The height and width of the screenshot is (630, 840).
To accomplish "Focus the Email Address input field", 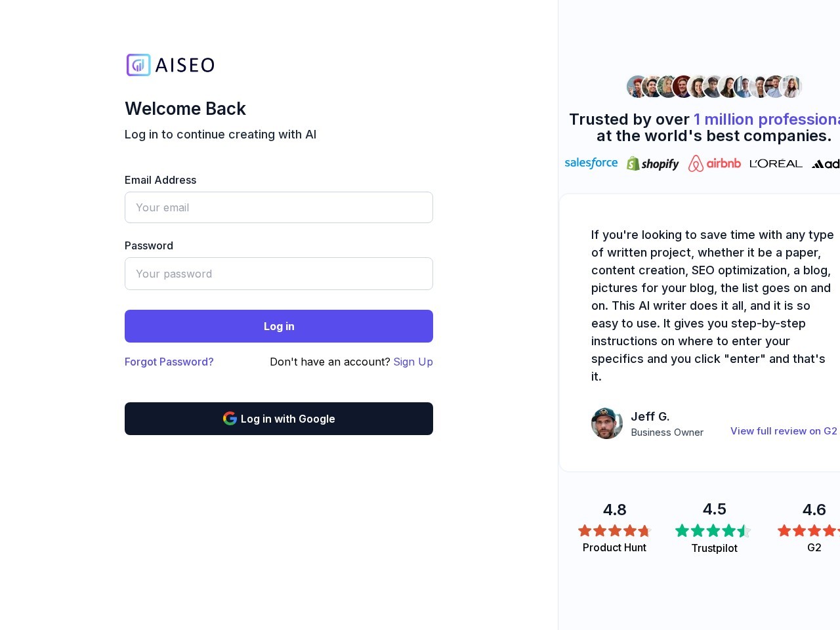I will pos(279,207).
